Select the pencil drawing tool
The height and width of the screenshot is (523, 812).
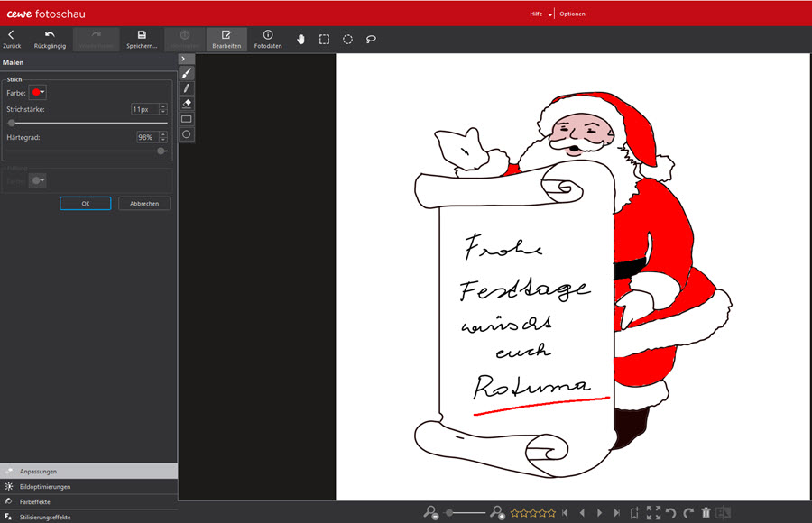pyautogui.click(x=187, y=88)
